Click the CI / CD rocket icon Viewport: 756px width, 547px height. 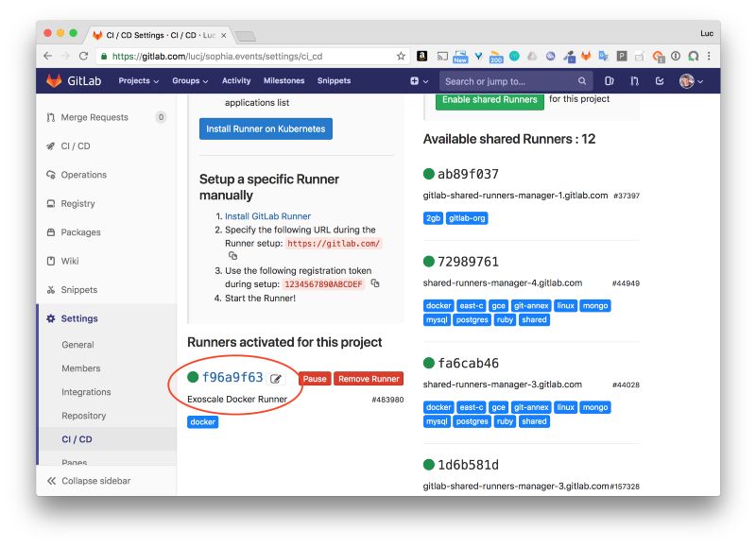tap(51, 146)
